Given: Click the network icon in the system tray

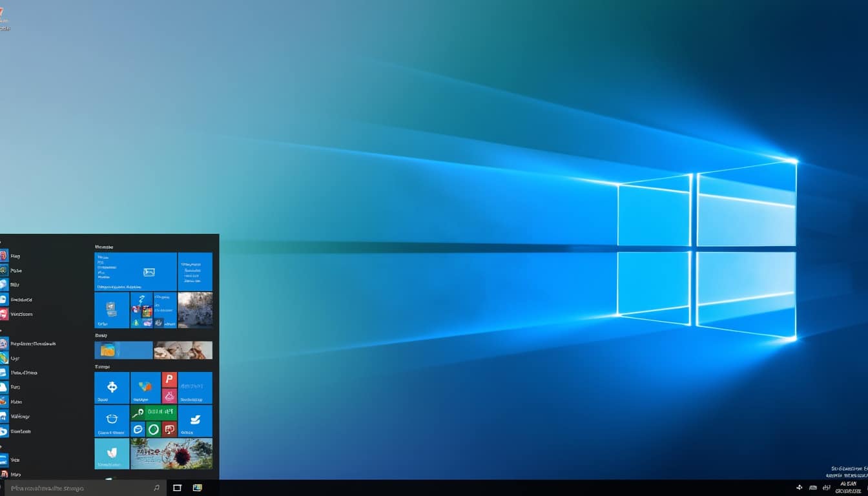Looking at the screenshot, I should pyautogui.click(x=800, y=488).
